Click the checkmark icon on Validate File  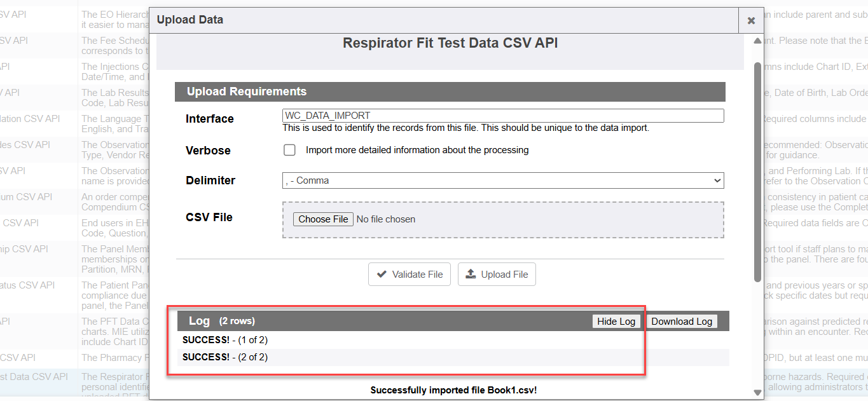pos(382,275)
